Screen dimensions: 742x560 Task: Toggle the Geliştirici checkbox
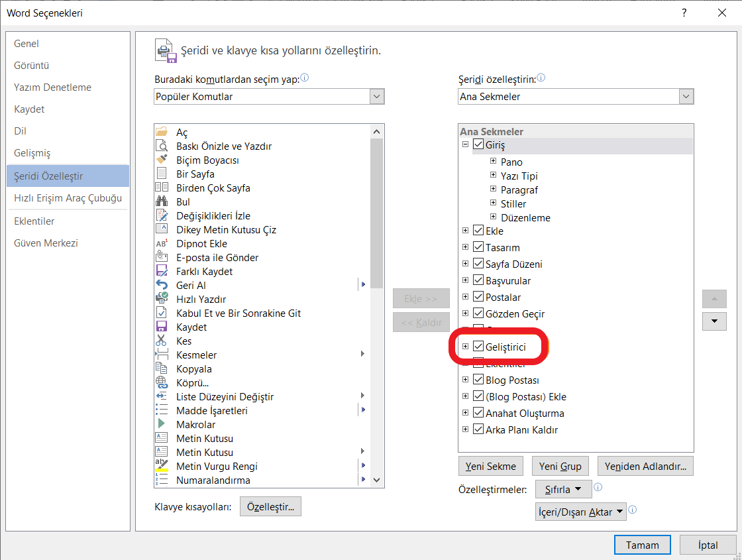pos(478,347)
